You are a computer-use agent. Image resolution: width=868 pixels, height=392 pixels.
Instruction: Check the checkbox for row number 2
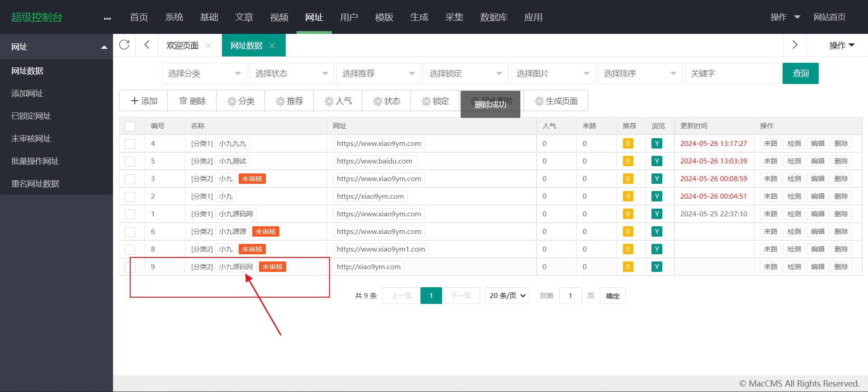130,197
